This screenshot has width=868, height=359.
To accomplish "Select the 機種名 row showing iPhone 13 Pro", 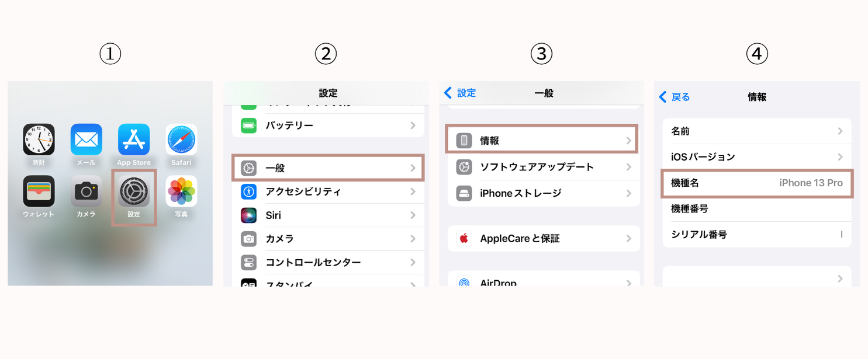I will click(x=757, y=183).
